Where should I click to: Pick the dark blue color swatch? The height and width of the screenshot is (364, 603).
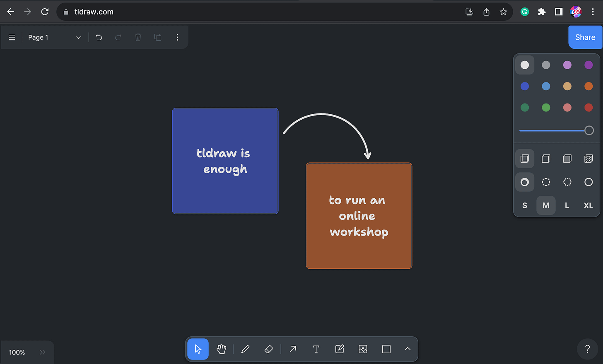click(525, 86)
